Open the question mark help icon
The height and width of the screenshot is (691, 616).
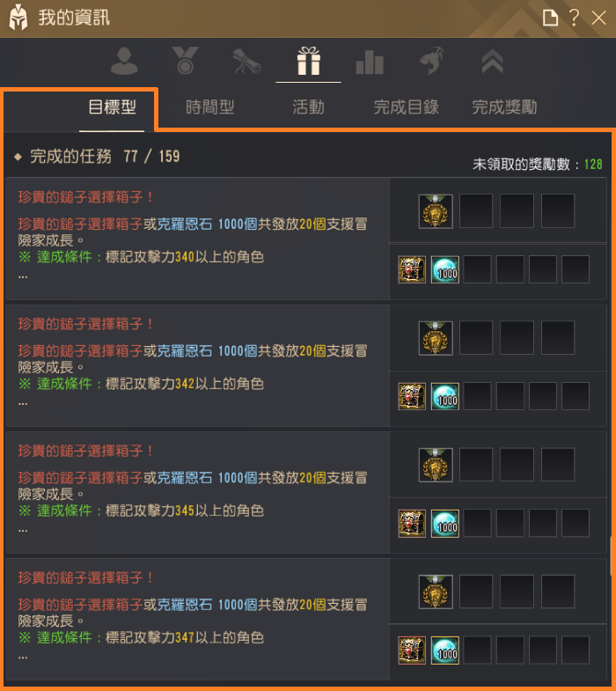[x=574, y=18]
